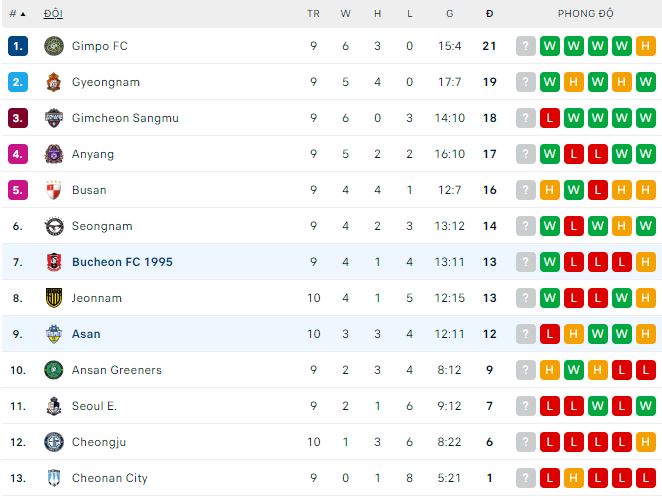Click the Anyang club crest

click(x=54, y=154)
